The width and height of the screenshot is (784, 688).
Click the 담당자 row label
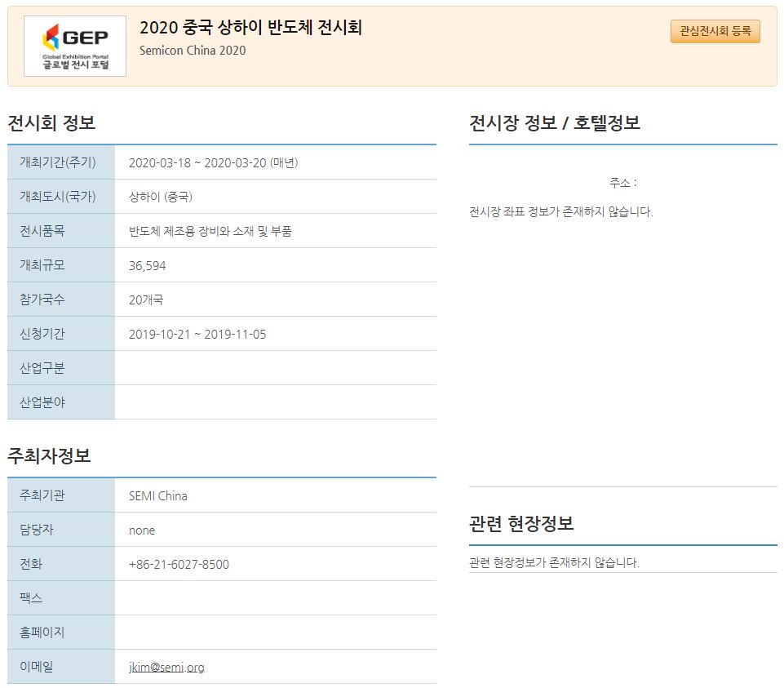point(36,530)
